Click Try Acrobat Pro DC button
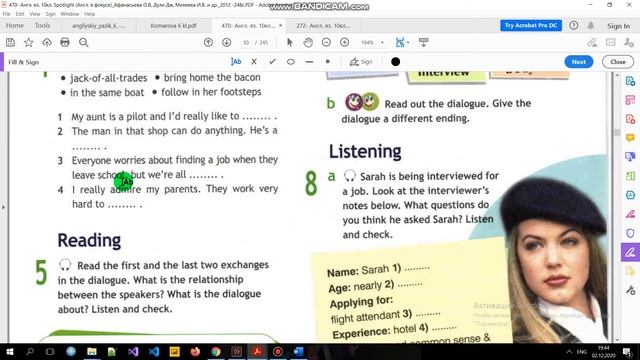 [x=531, y=25]
